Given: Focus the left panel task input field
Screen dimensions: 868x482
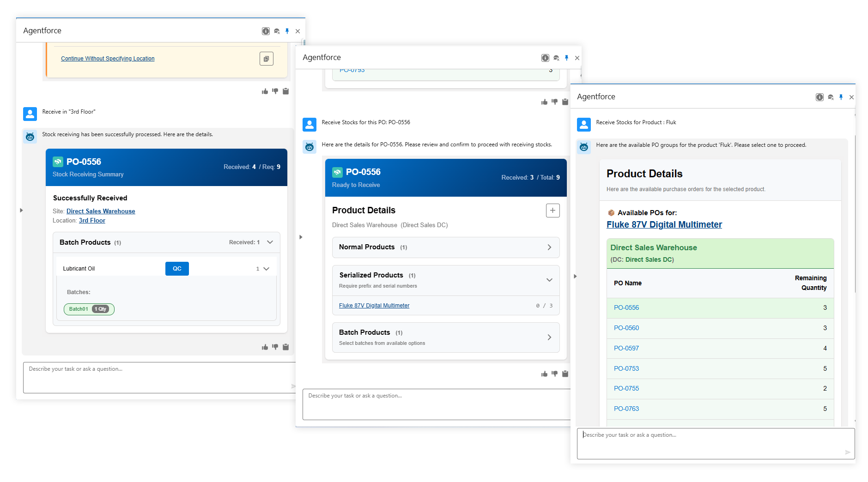Looking at the screenshot, I should (x=159, y=378).
